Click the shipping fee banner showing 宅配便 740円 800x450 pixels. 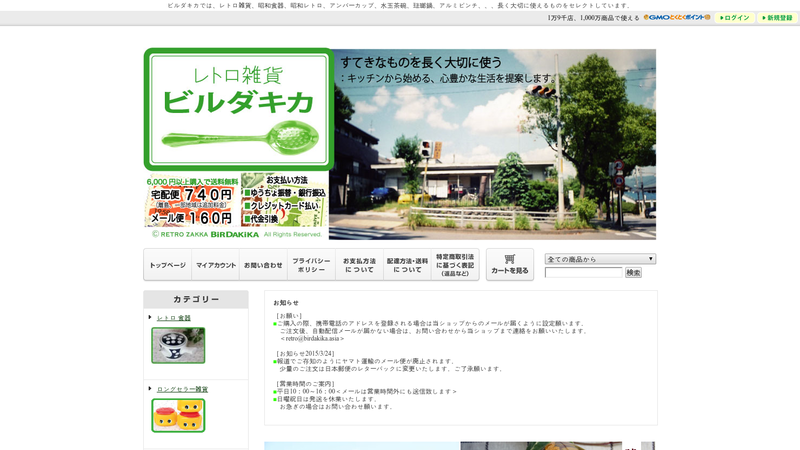pos(192,200)
